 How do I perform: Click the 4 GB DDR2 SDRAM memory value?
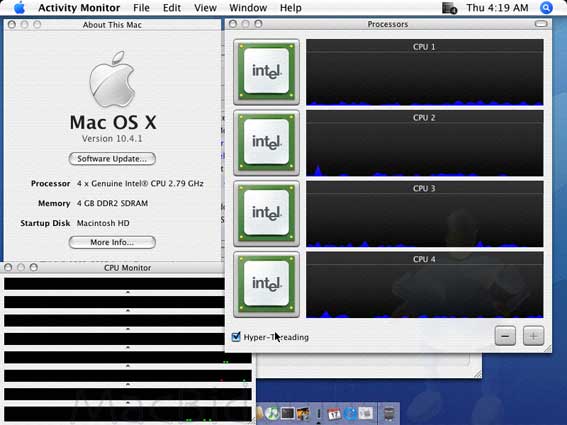coord(112,203)
